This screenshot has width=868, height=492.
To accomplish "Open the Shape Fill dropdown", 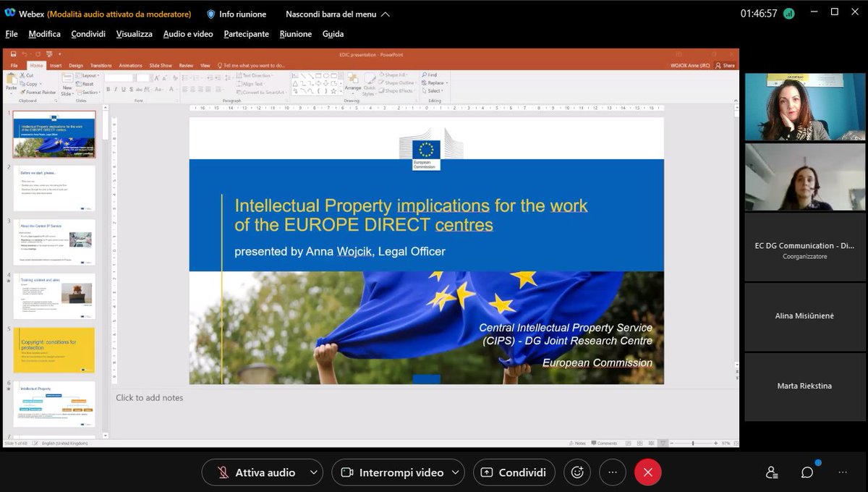I will (395, 75).
